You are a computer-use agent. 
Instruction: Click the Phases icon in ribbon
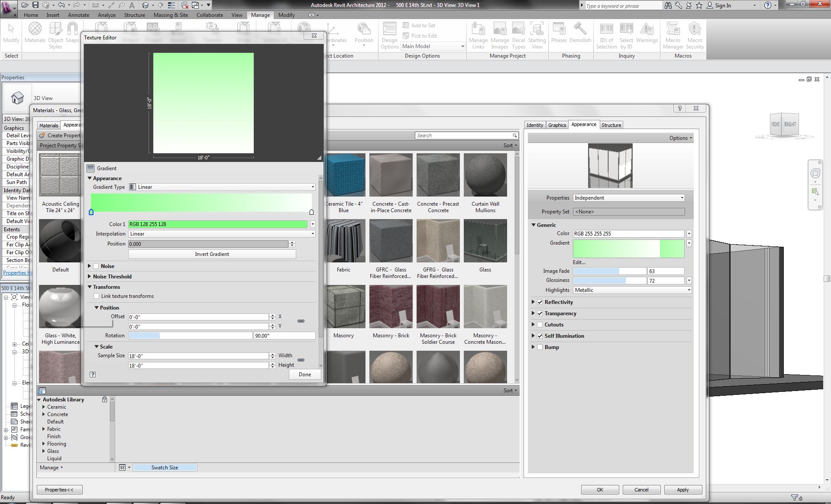click(x=559, y=33)
